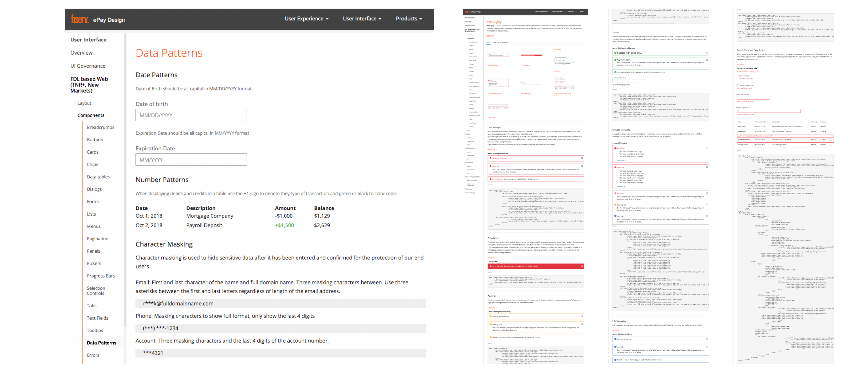Dismiss the 'Success with a title only' alert

pyautogui.click(x=707, y=53)
